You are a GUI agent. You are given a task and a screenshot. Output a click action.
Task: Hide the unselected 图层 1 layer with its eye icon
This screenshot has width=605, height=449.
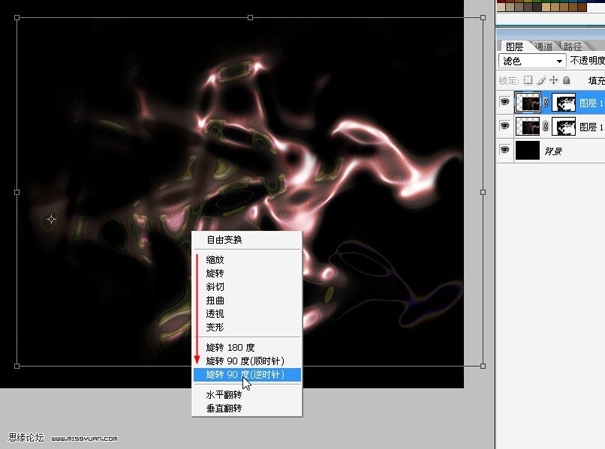click(505, 126)
